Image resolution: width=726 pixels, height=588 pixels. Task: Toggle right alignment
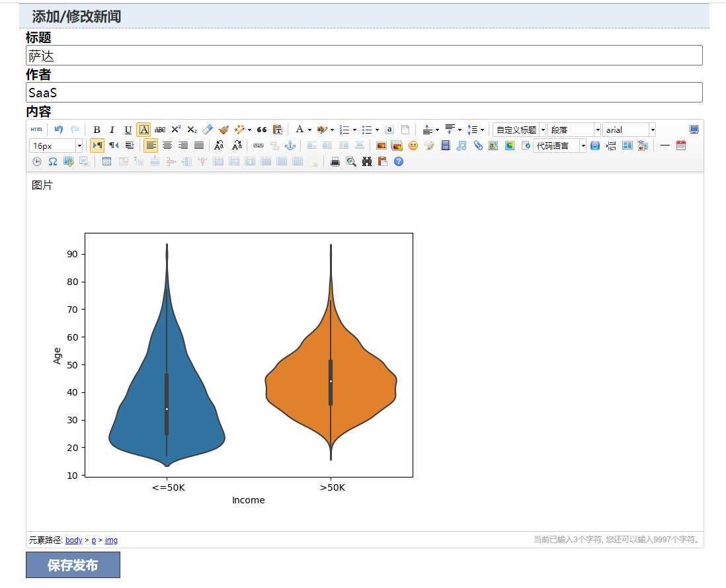pyautogui.click(x=183, y=146)
